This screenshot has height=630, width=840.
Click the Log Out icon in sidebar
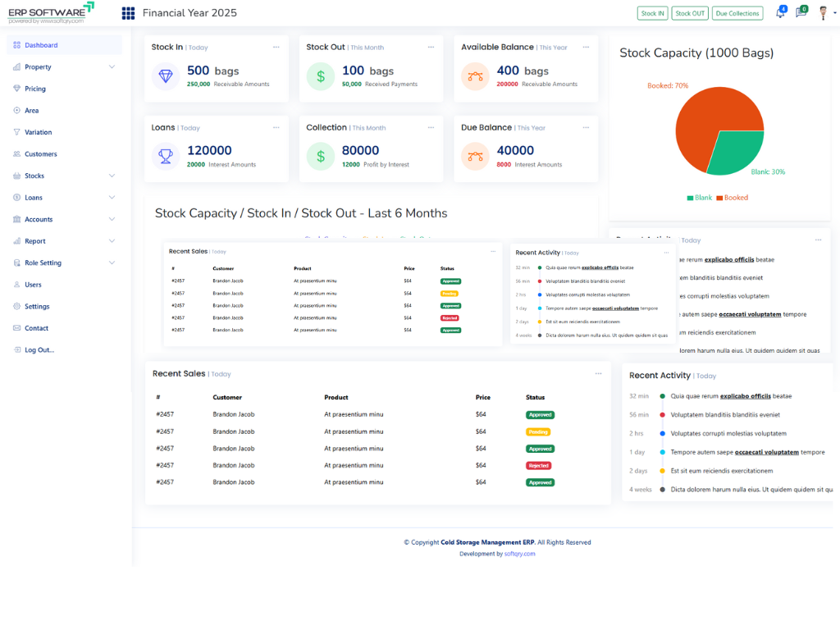(x=17, y=350)
